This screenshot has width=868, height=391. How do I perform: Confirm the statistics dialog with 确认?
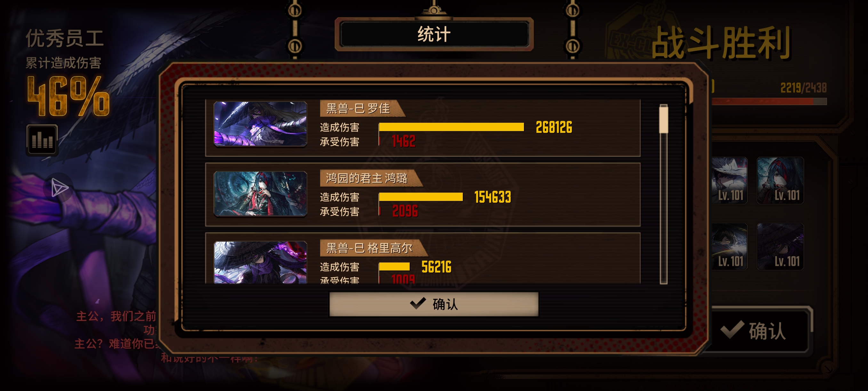[x=434, y=304]
